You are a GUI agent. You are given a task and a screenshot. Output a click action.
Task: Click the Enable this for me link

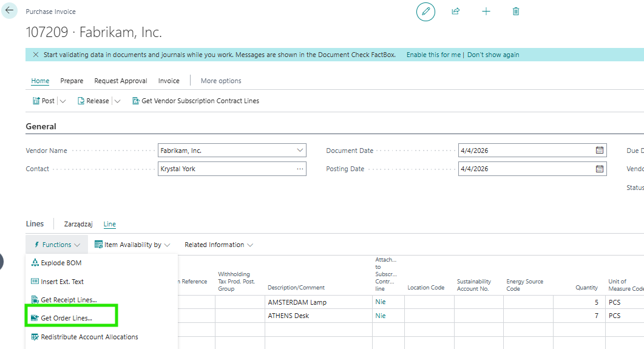point(433,55)
